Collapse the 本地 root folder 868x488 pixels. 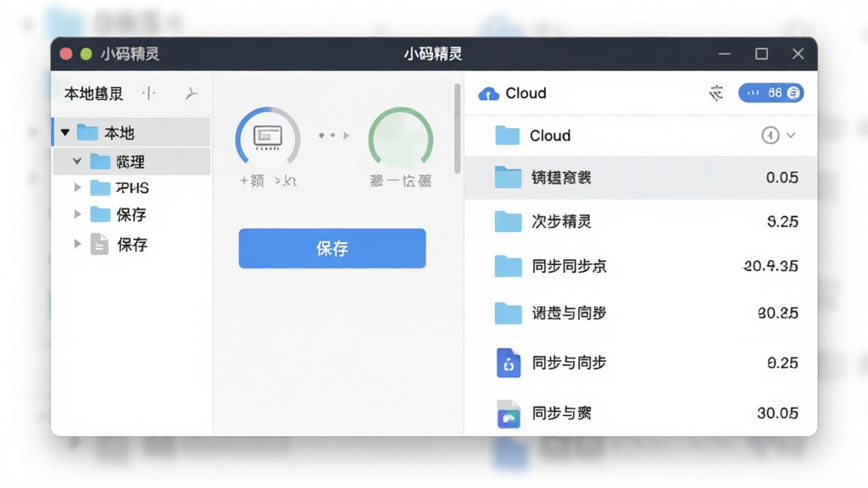pos(65,133)
